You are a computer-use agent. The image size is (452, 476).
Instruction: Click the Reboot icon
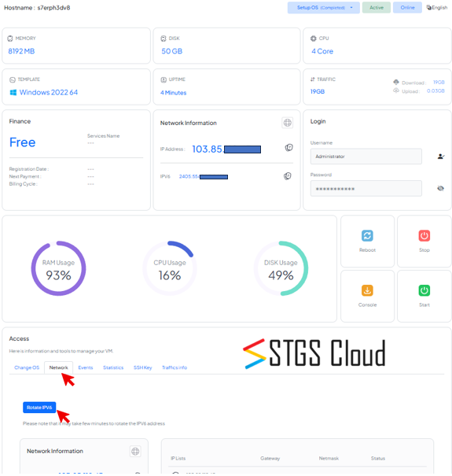pos(367,235)
